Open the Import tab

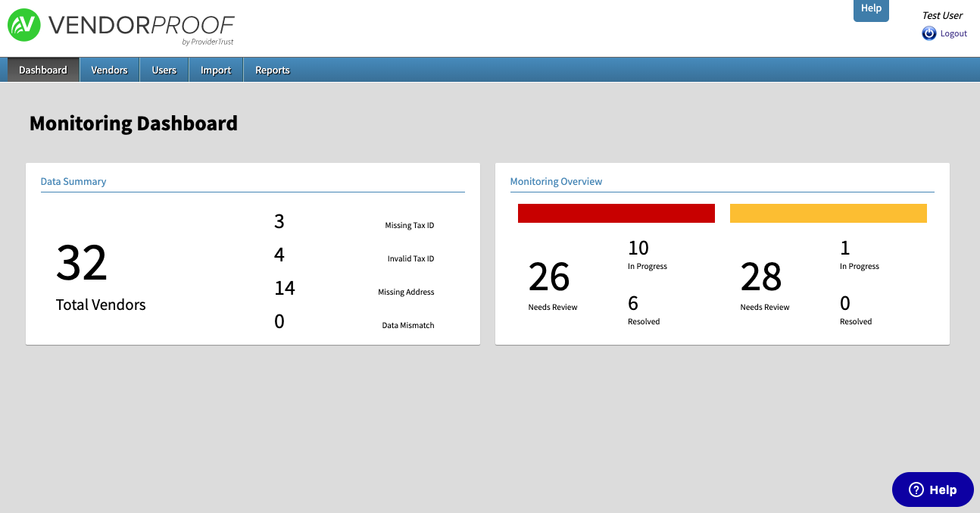coord(216,70)
